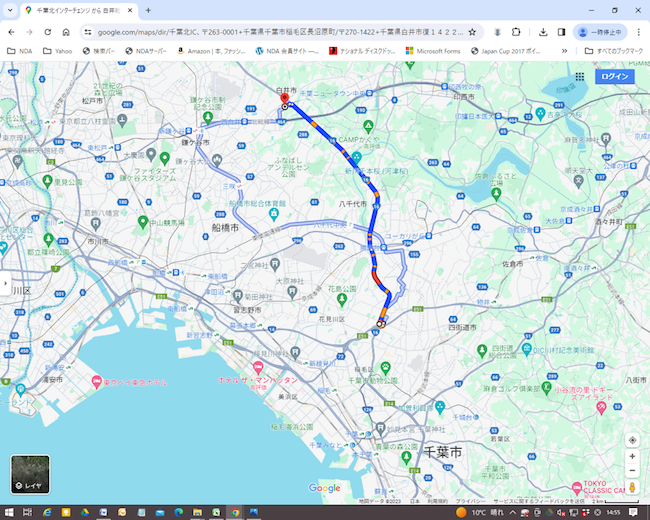Show my current location on map

[x=632, y=440]
